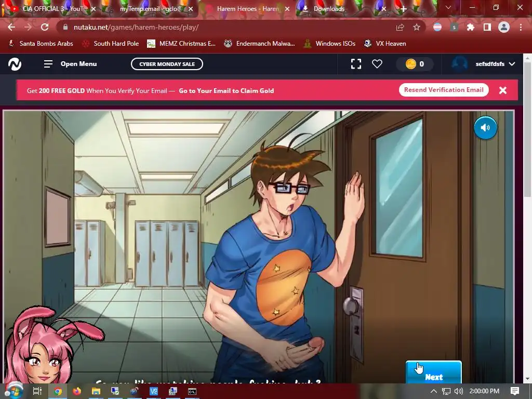
Task: Open the notification center icon
Action: coord(515,391)
